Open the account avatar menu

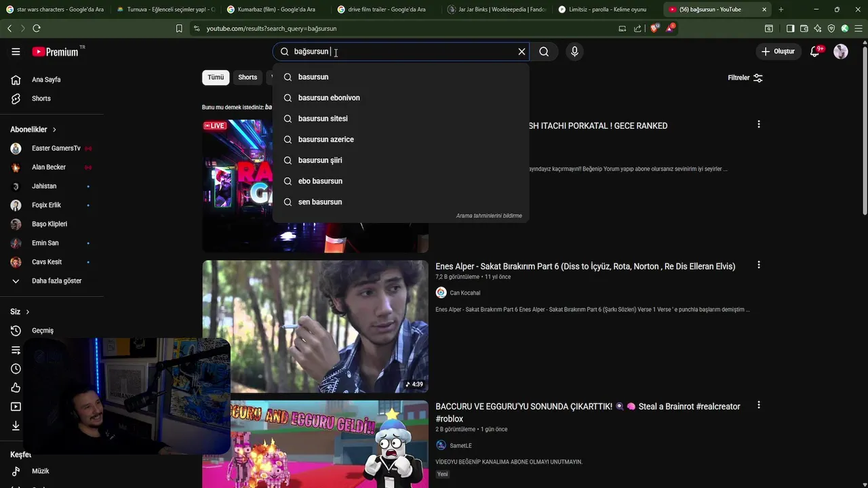coord(841,52)
